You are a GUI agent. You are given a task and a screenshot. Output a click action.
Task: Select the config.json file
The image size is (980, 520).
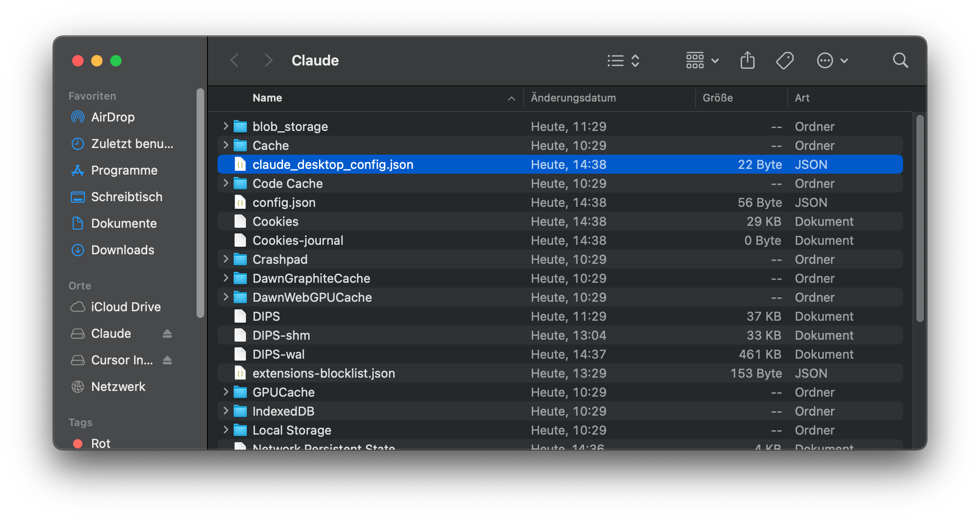click(x=560, y=203)
